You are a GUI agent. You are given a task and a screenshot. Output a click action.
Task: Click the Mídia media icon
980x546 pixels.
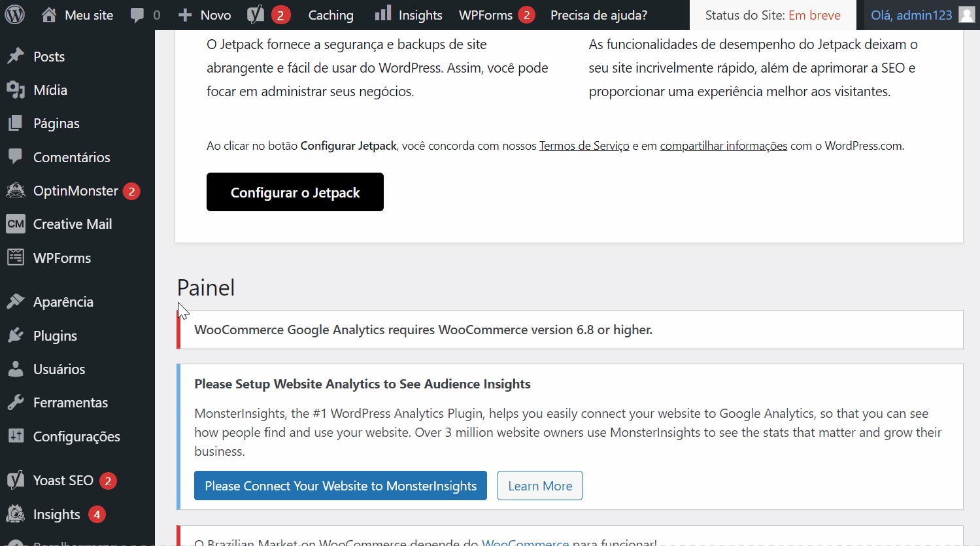click(x=16, y=90)
